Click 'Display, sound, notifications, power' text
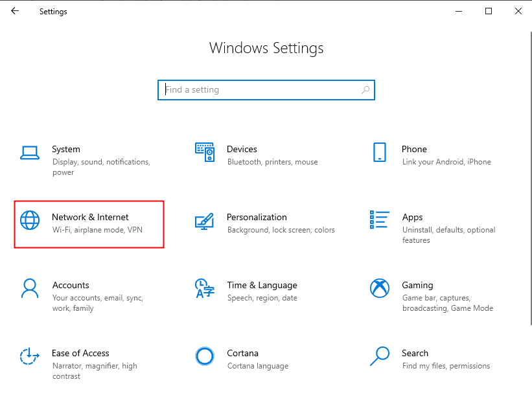This screenshot has width=532, height=408. point(101,167)
